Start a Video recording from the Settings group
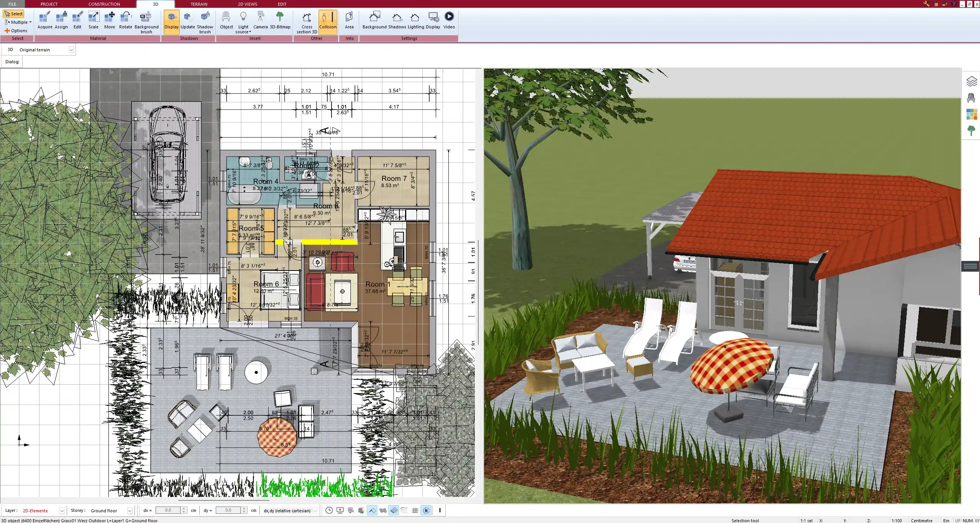The width and height of the screenshot is (980, 523). pos(448,19)
